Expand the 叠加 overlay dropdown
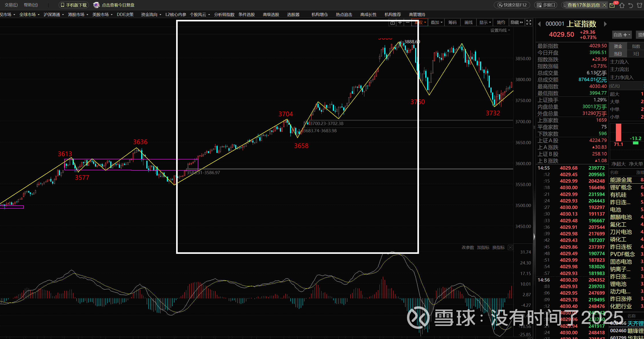 [x=437, y=23]
